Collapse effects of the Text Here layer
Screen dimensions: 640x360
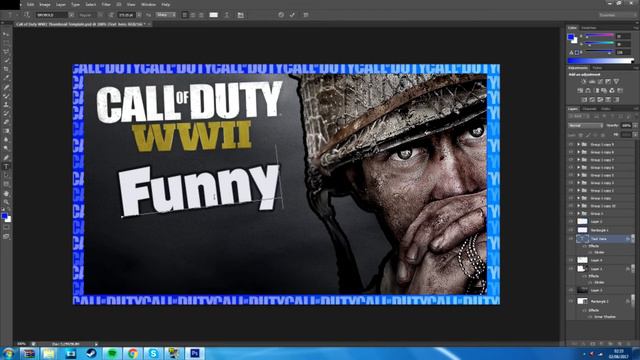pos(633,239)
